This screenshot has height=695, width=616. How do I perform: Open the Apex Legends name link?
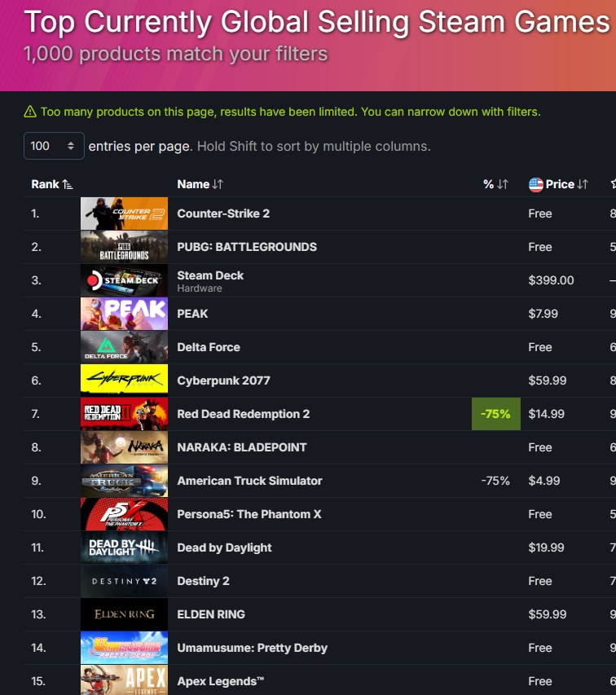pyautogui.click(x=220, y=681)
